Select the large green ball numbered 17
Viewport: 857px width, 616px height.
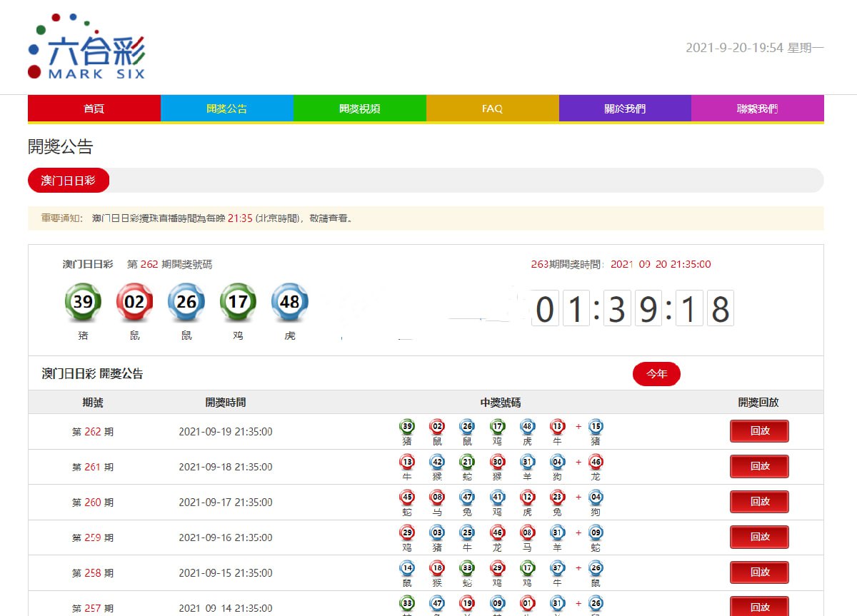point(238,302)
